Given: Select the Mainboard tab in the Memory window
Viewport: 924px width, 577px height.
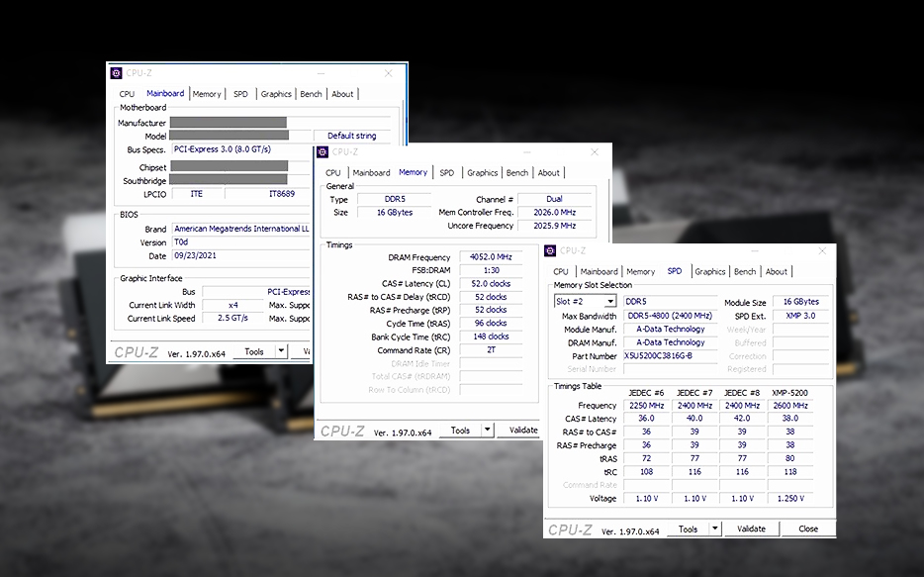Looking at the screenshot, I should [x=371, y=172].
